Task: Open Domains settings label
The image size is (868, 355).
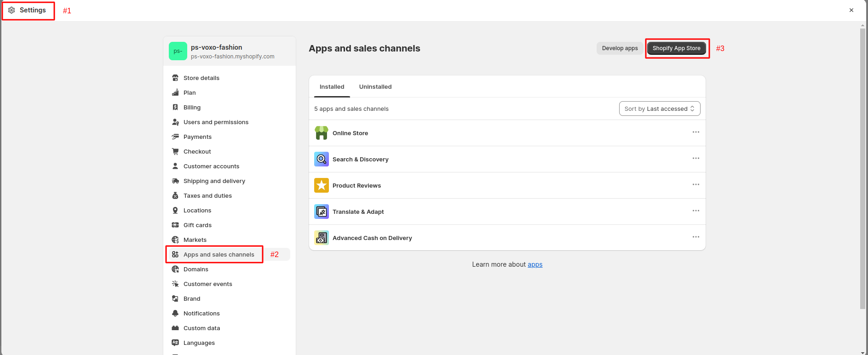Action: tap(196, 269)
